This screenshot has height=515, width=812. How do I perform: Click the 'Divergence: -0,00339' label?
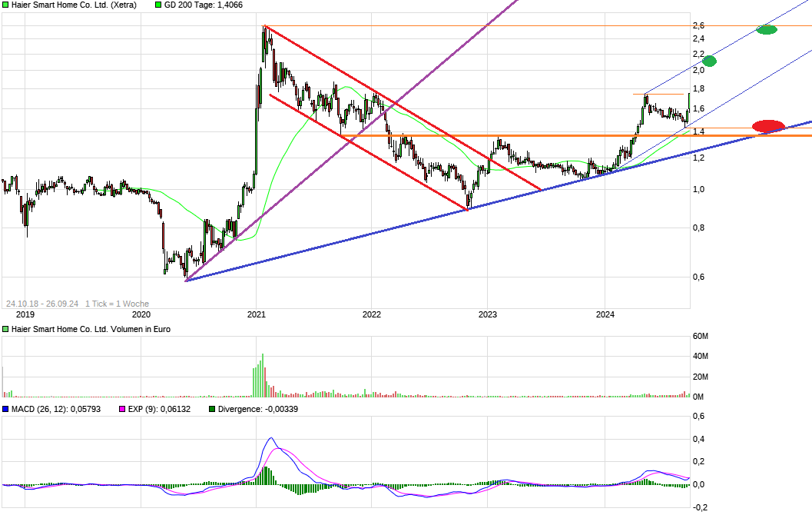(x=258, y=409)
